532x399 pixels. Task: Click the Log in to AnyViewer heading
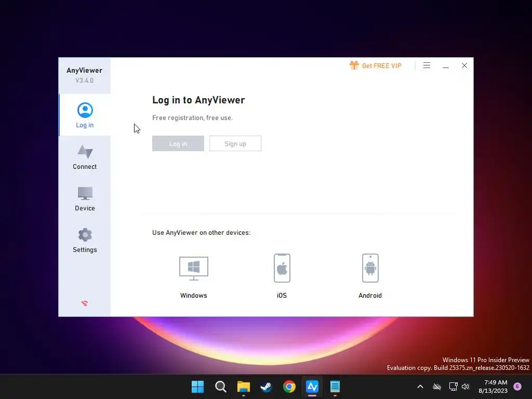198,100
